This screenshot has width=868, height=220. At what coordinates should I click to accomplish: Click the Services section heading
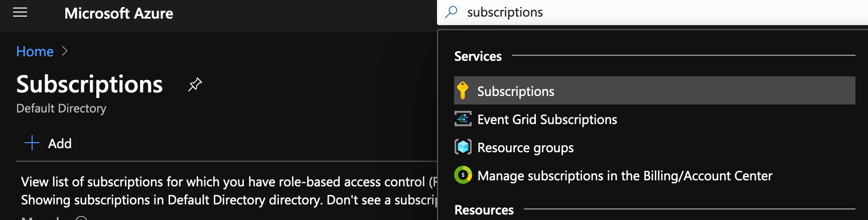478,56
